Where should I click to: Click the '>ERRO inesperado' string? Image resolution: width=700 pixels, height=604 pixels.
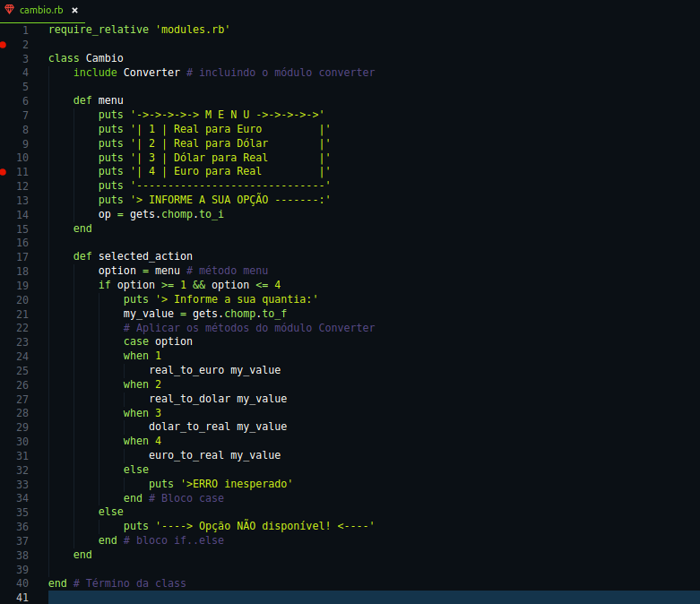pyautogui.click(x=237, y=484)
